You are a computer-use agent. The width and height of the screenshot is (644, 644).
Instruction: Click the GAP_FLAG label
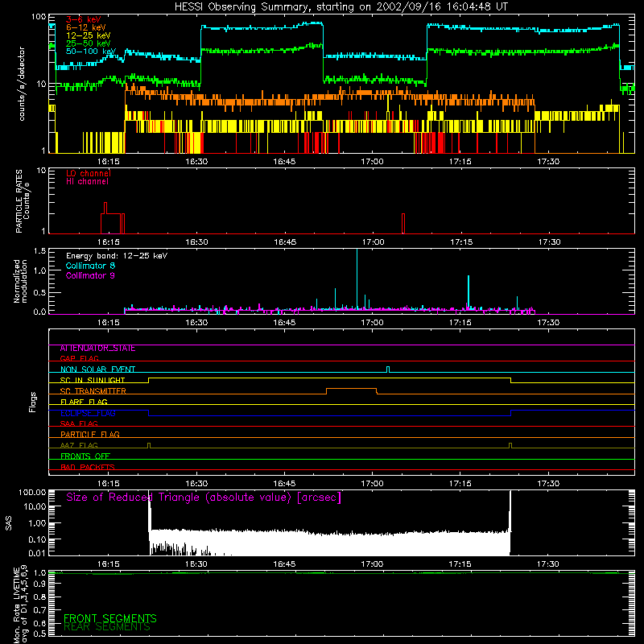79,358
